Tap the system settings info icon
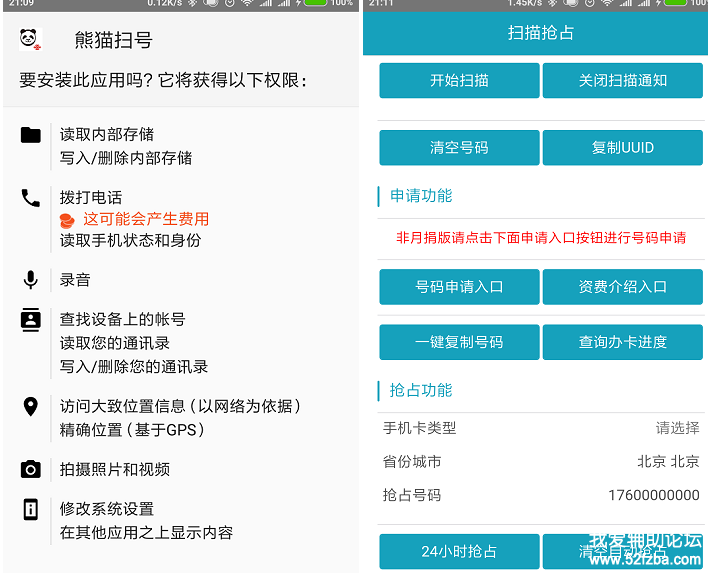This screenshot has width=708, height=573. tap(31, 509)
